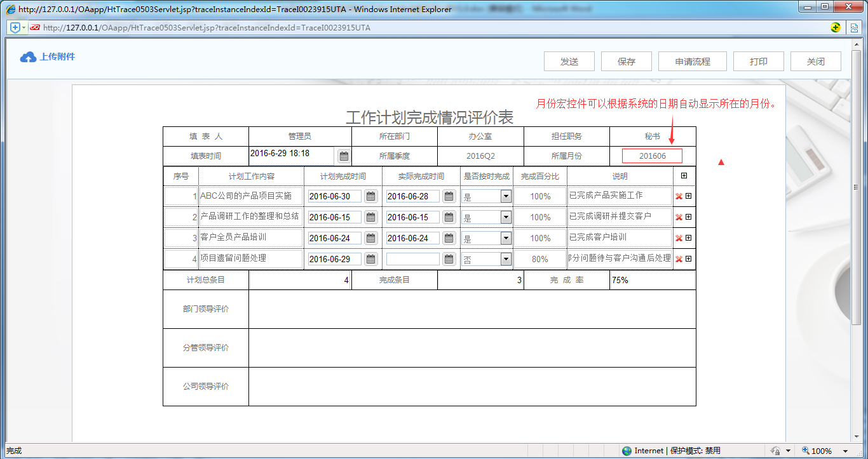Open the calendar picker beside 填表时间
The width and height of the screenshot is (868, 459).
344,155
